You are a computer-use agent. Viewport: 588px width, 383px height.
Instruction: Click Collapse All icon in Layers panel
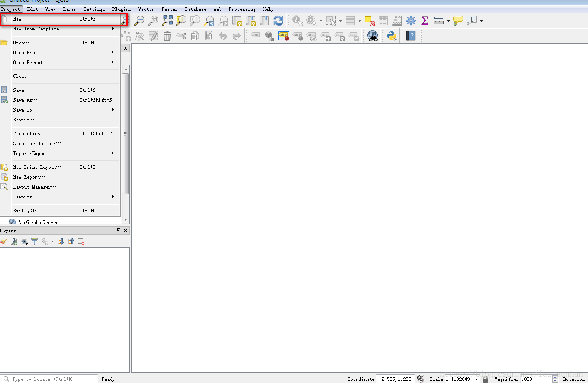tap(71, 241)
